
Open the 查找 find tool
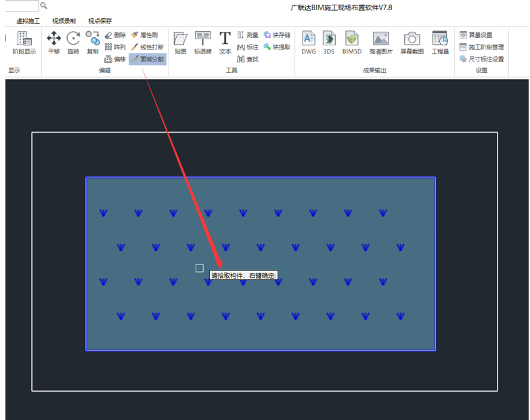tap(248, 59)
